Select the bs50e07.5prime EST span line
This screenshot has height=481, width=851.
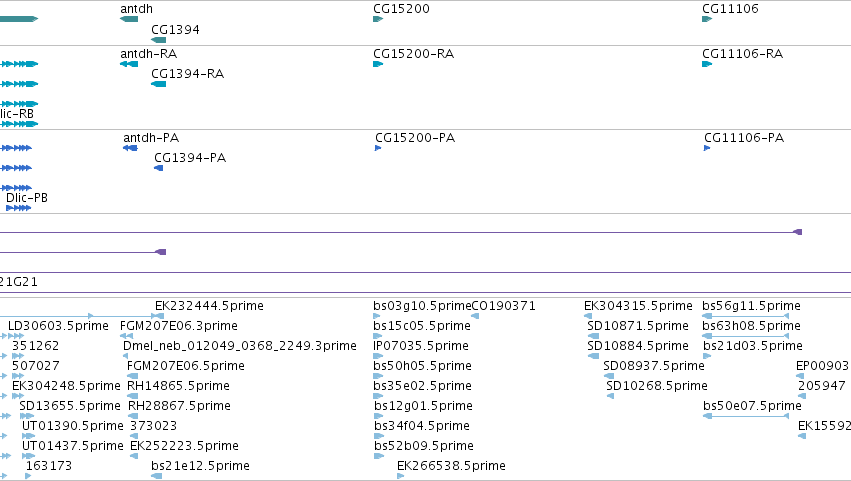pos(746,416)
